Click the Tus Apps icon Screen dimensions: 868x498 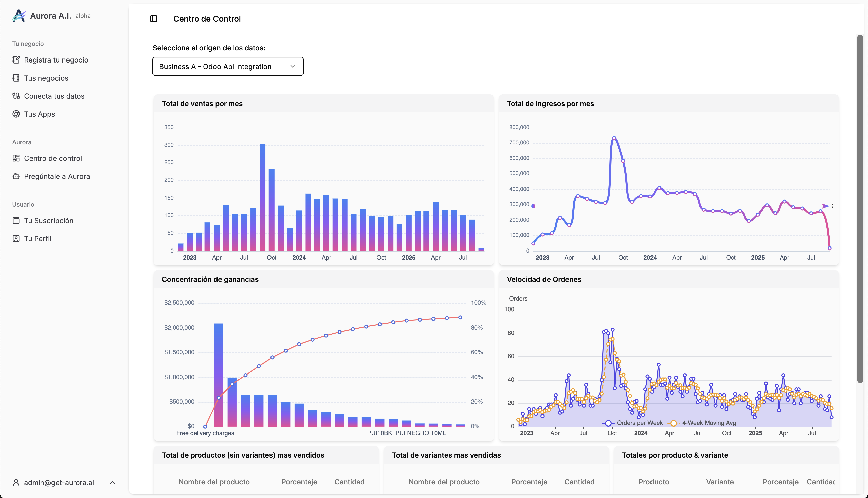[x=16, y=114]
